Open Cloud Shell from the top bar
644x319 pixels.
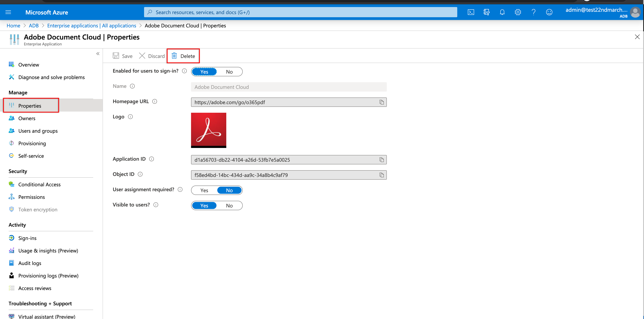click(471, 12)
